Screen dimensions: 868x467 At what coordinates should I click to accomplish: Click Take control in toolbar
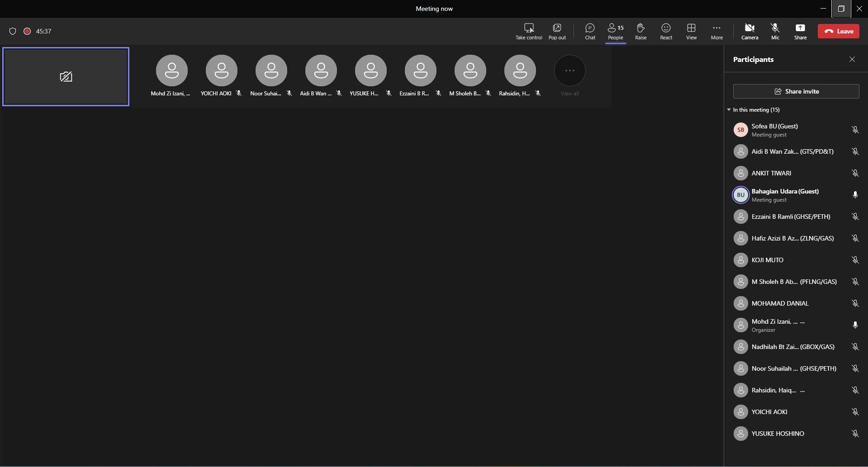529,31
